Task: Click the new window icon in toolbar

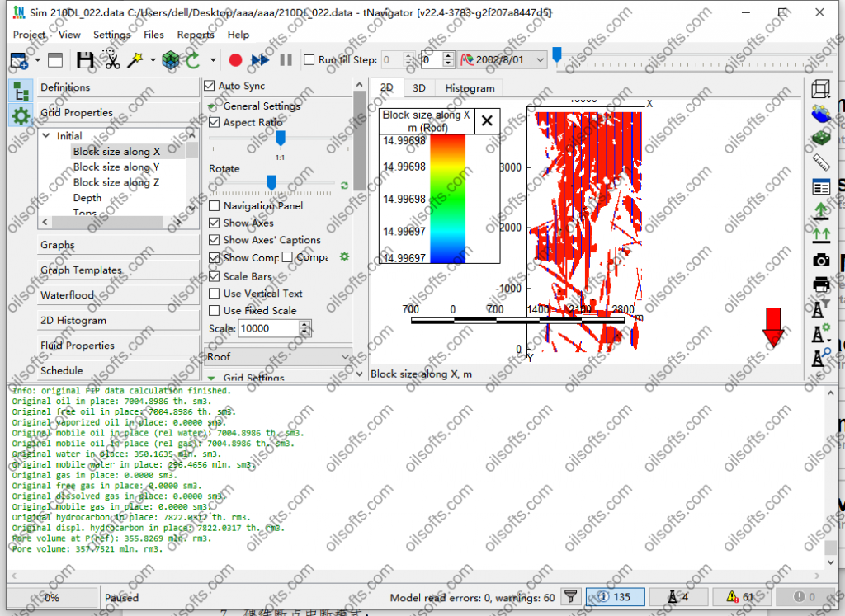Action: (20, 60)
